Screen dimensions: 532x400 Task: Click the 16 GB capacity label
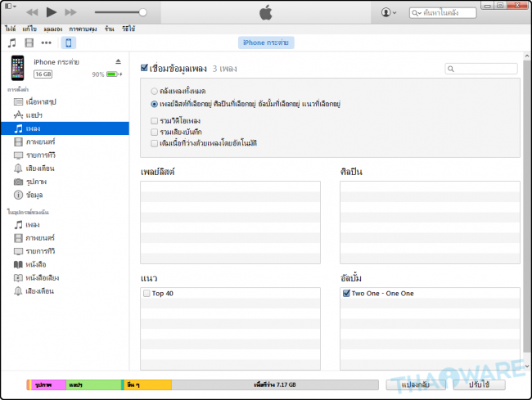tap(43, 74)
